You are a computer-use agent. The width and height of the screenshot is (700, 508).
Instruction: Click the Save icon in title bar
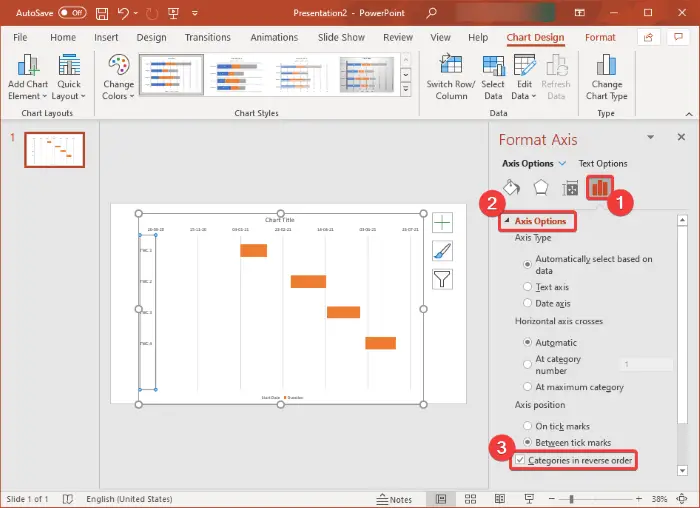pos(102,13)
